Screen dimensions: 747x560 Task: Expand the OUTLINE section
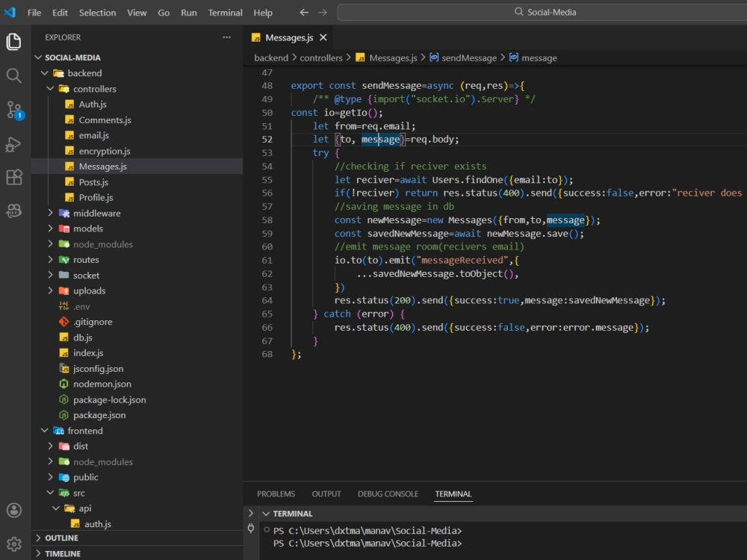pos(137,538)
